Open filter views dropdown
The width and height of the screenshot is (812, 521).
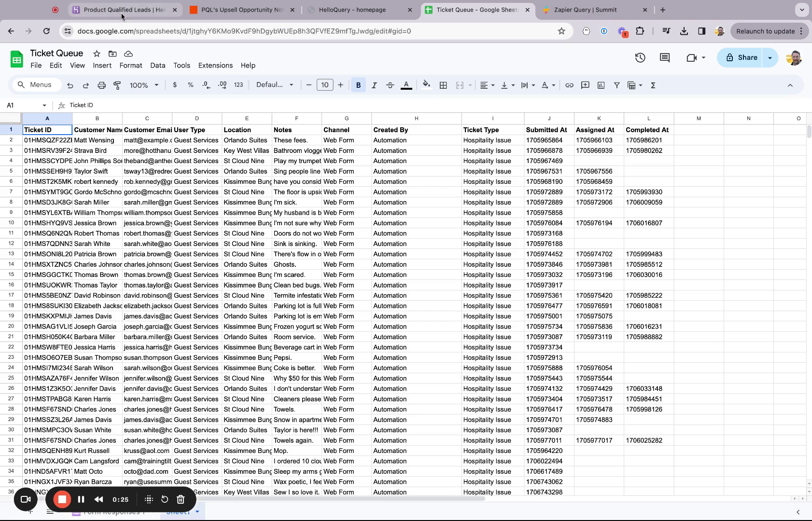pyautogui.click(x=635, y=85)
